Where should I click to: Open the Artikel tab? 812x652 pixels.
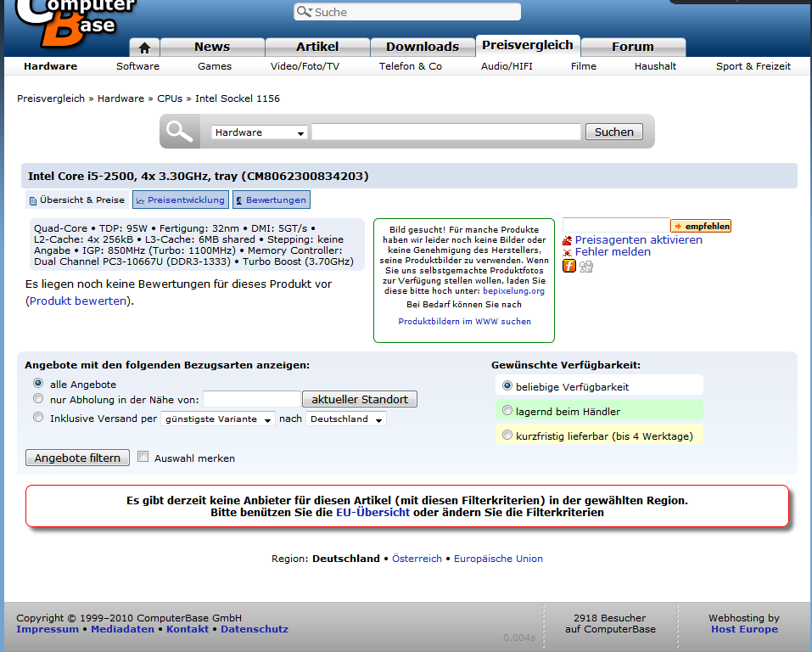point(317,48)
